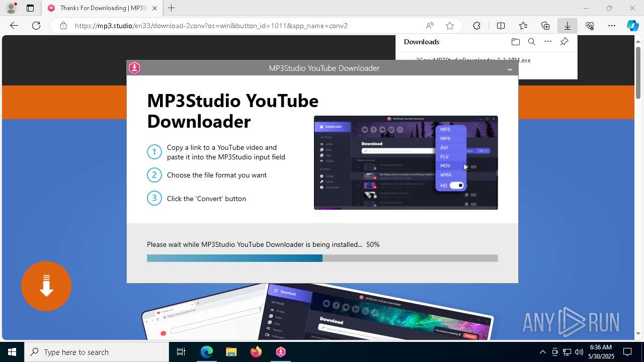Click the installation progress bar
The height and width of the screenshot is (362, 644).
(x=322, y=258)
